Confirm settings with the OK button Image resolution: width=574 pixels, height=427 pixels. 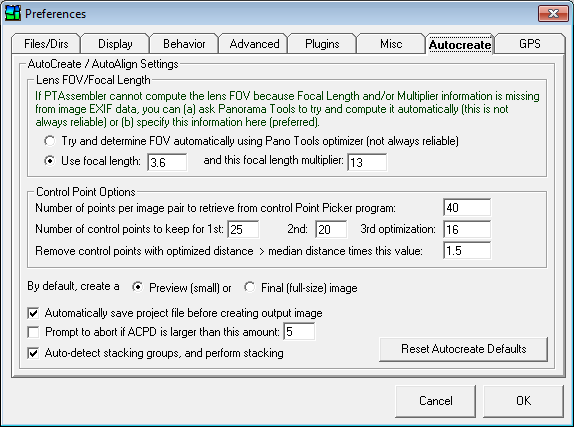coord(523,401)
